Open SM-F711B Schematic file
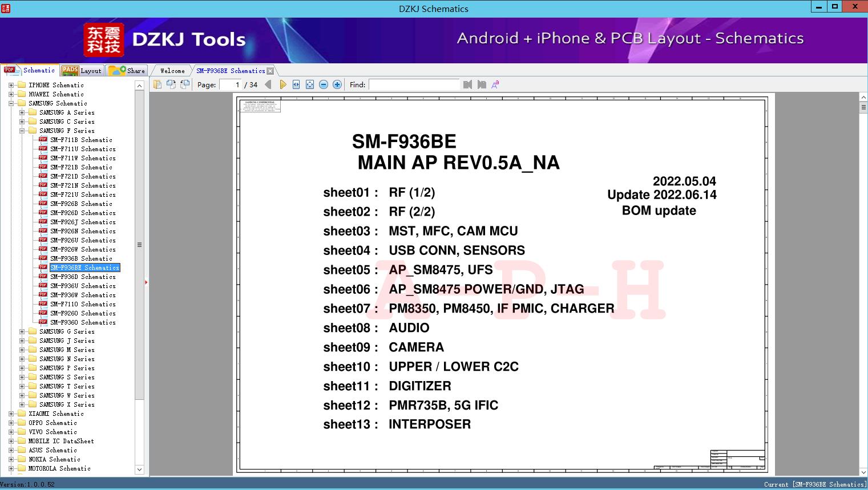 pos(81,140)
